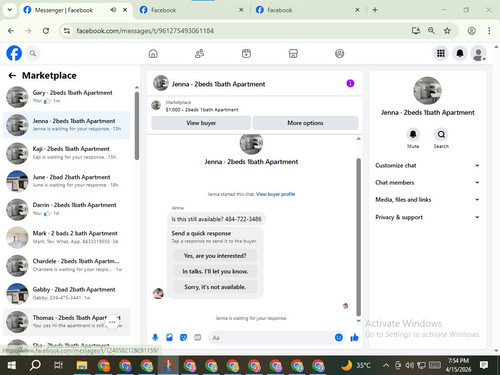
Task: Expand the Customize chat section
Action: click(x=427, y=165)
